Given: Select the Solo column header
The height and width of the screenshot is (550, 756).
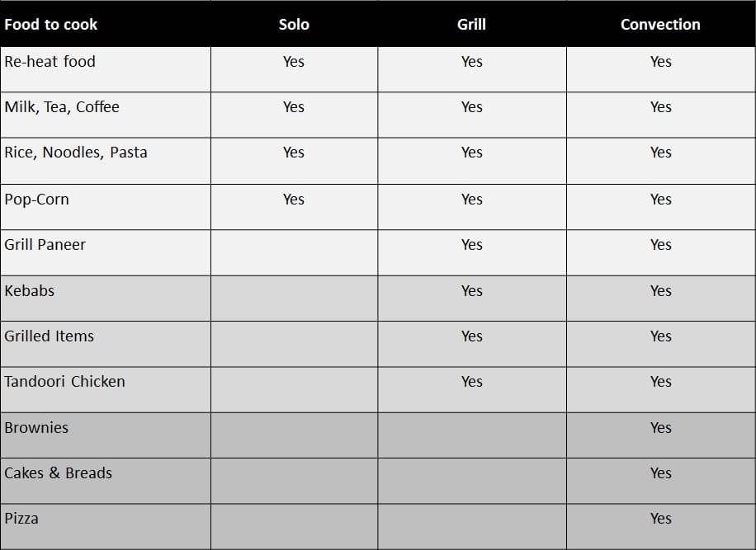Looking at the screenshot, I should pyautogui.click(x=294, y=24).
